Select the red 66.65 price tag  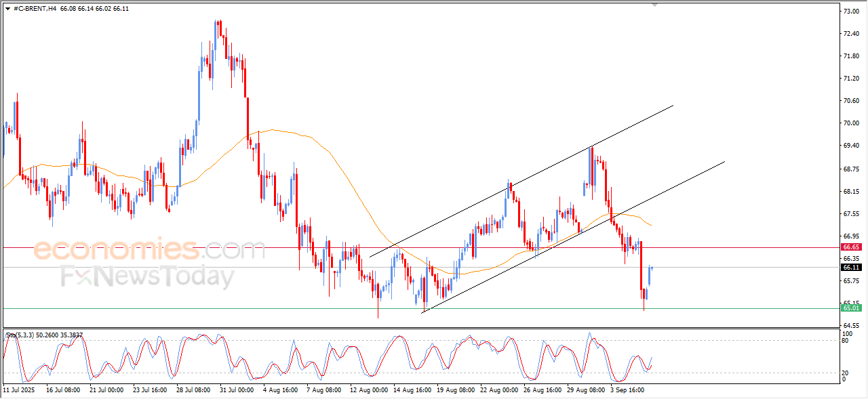(852, 247)
